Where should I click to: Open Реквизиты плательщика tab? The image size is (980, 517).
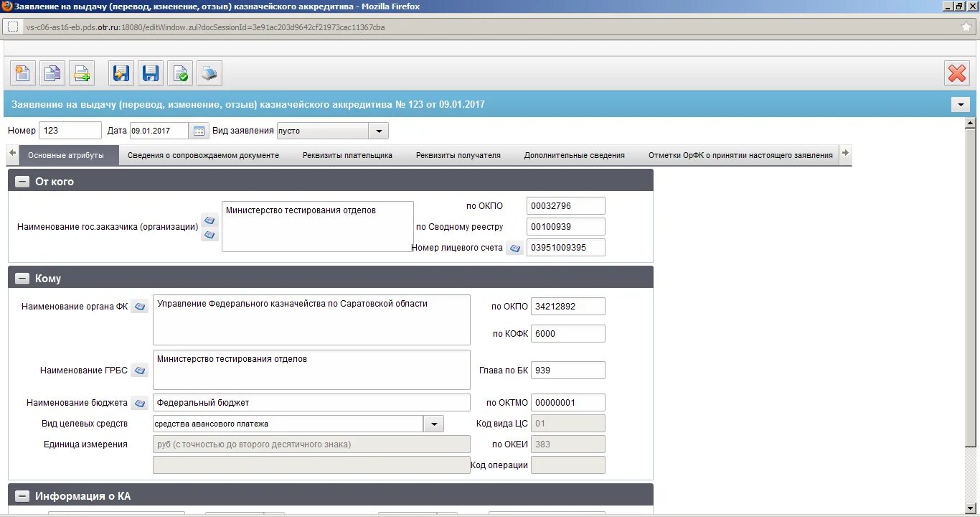[347, 155]
